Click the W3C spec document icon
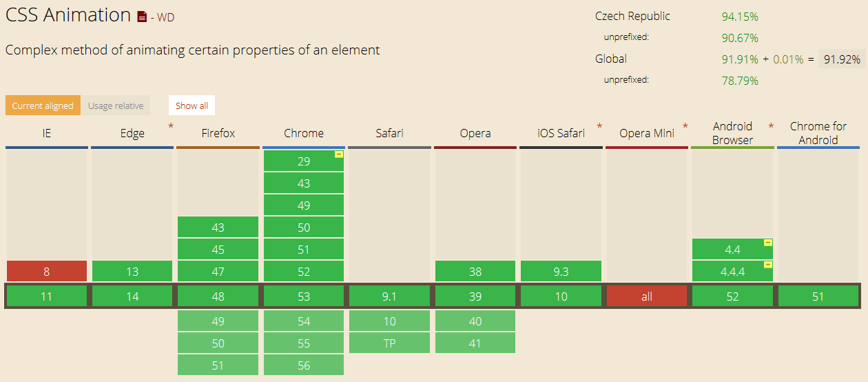 pos(142,17)
